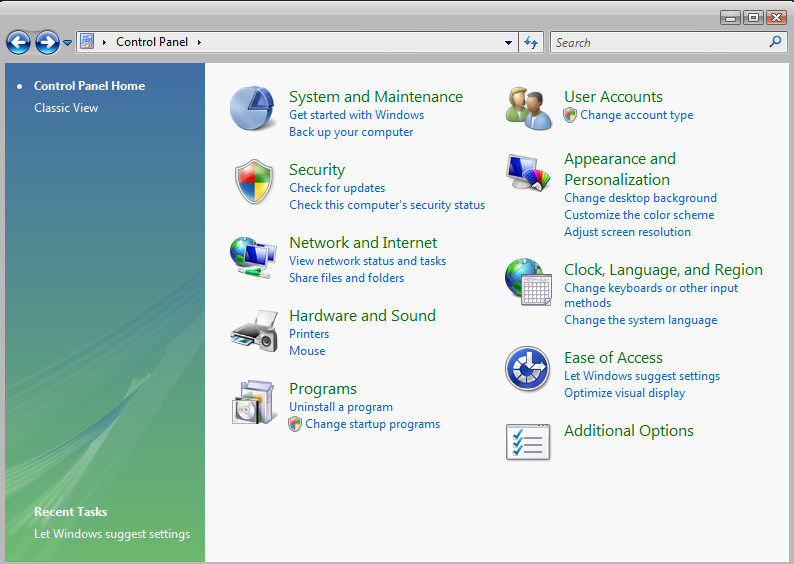Open Let Windows suggest settings under Recent Tasks

tap(112, 534)
